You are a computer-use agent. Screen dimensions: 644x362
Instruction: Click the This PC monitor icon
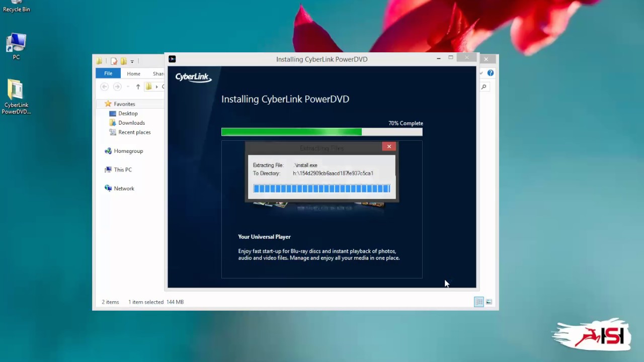click(108, 170)
